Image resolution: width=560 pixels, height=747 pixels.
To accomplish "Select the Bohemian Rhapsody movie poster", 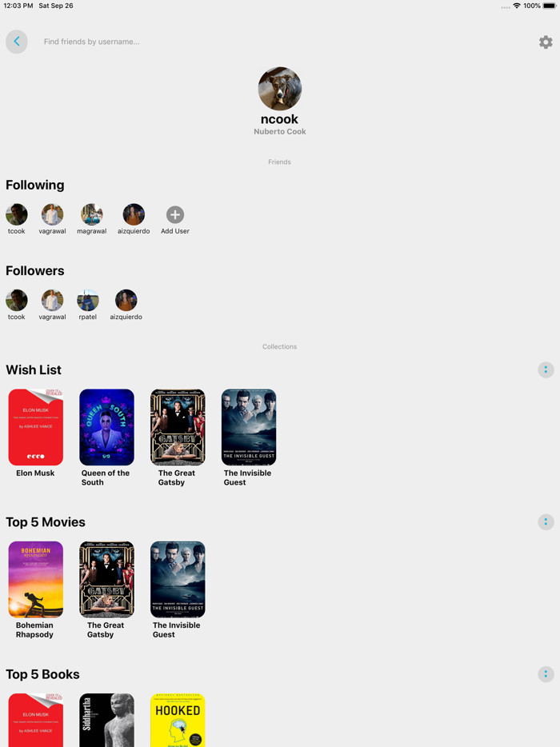I will click(x=36, y=579).
